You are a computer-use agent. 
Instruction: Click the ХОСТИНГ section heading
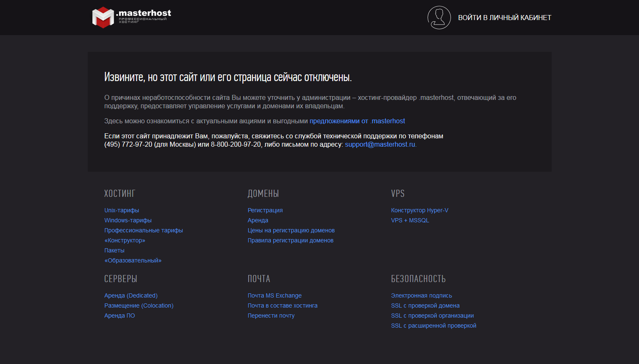[120, 193]
